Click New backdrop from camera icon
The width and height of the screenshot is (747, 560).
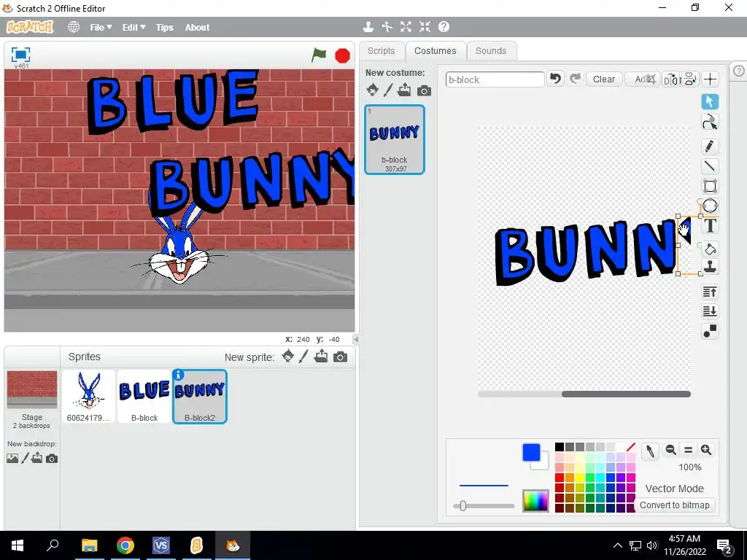[52, 459]
